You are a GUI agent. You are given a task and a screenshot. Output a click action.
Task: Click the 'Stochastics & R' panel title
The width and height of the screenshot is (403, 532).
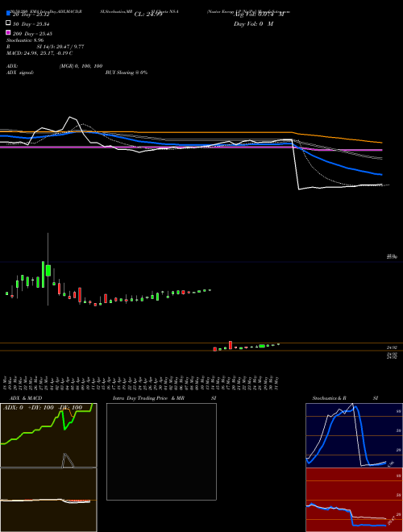329,398
